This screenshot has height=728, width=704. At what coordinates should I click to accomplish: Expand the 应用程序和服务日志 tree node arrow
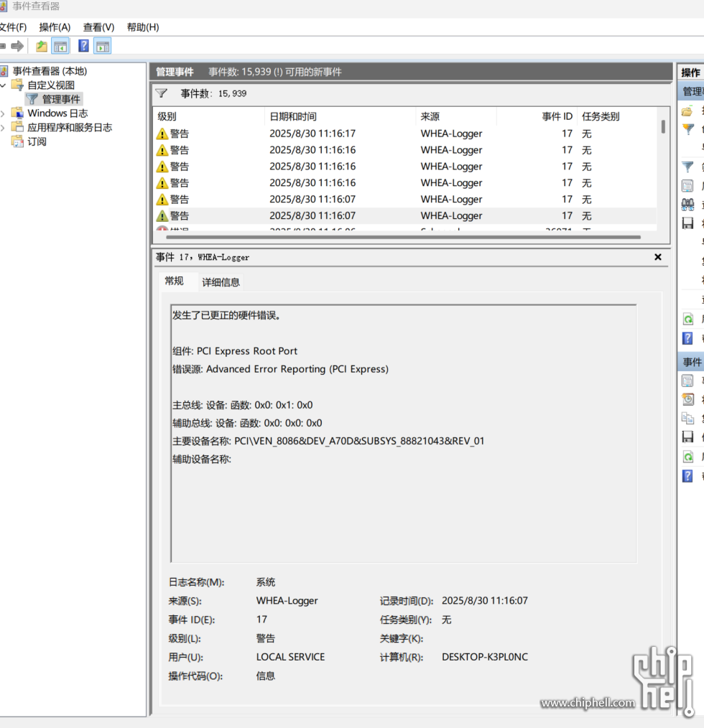pos(4,127)
